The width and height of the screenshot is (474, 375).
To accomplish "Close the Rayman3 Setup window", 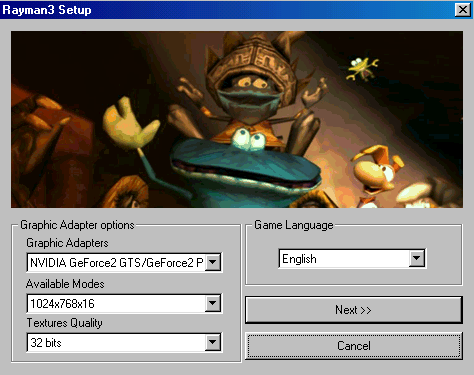I will click(463, 10).
